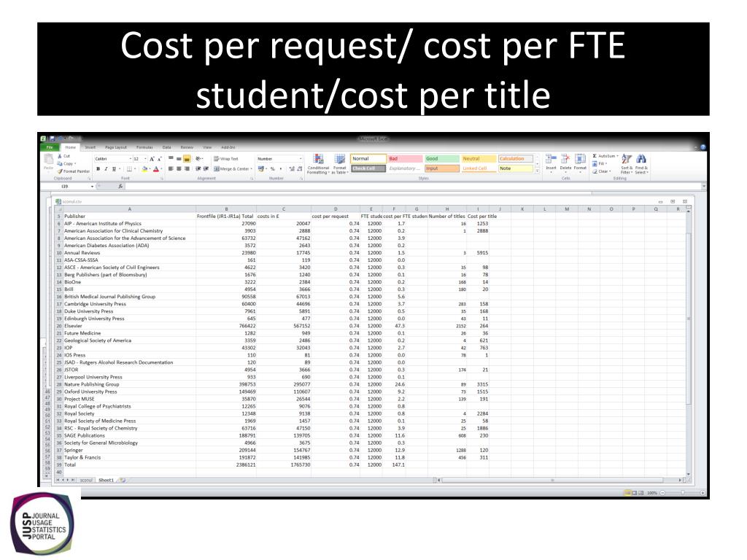This screenshot has width=747, height=560.
Task: Toggle top align in Alignment group
Action: coord(171,159)
